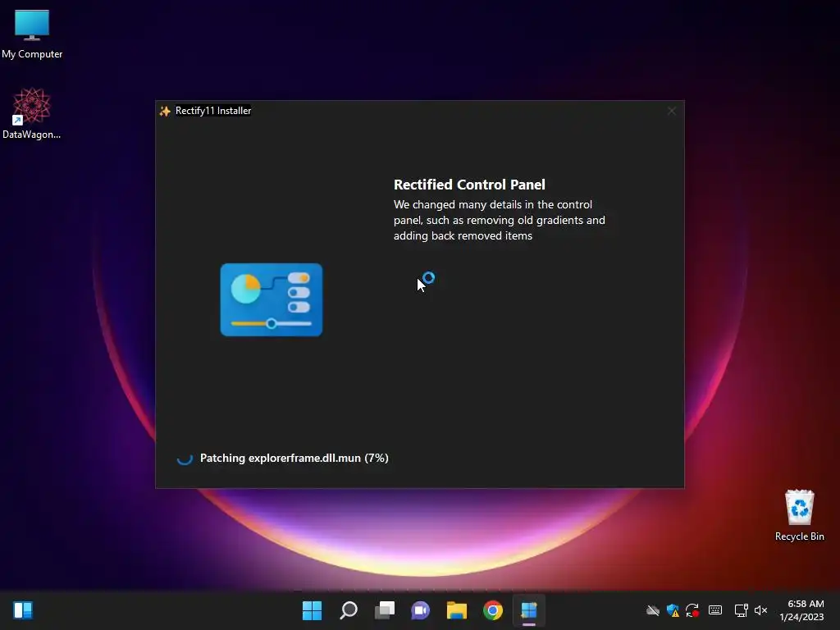Open the Widgets panel icon
This screenshot has width=840, height=630.
pos(23,610)
